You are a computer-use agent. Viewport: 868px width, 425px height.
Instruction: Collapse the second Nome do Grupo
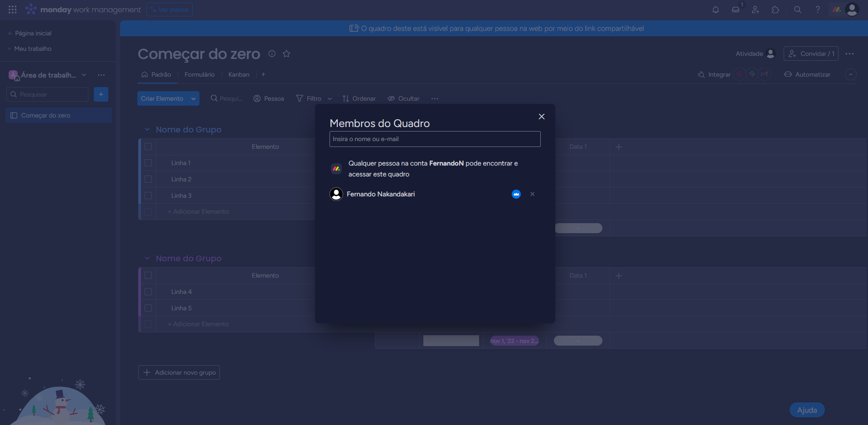147,259
